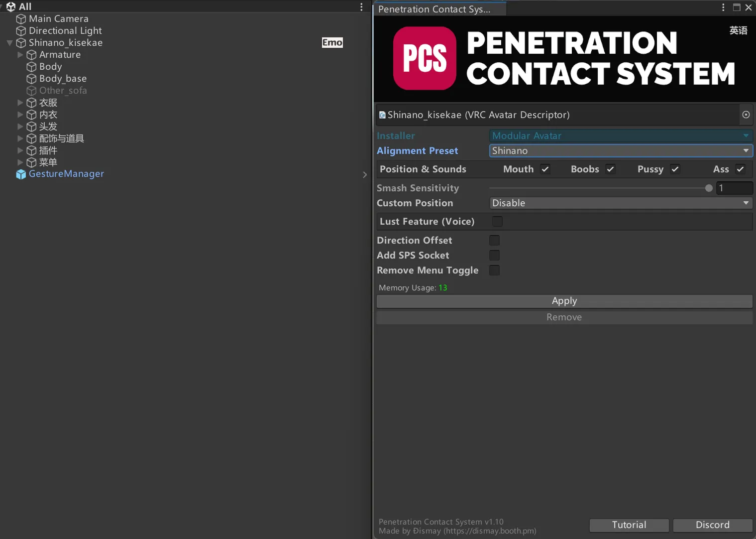Click the avatar descriptor object field
The width and height of the screenshot is (756, 539).
[564, 115]
